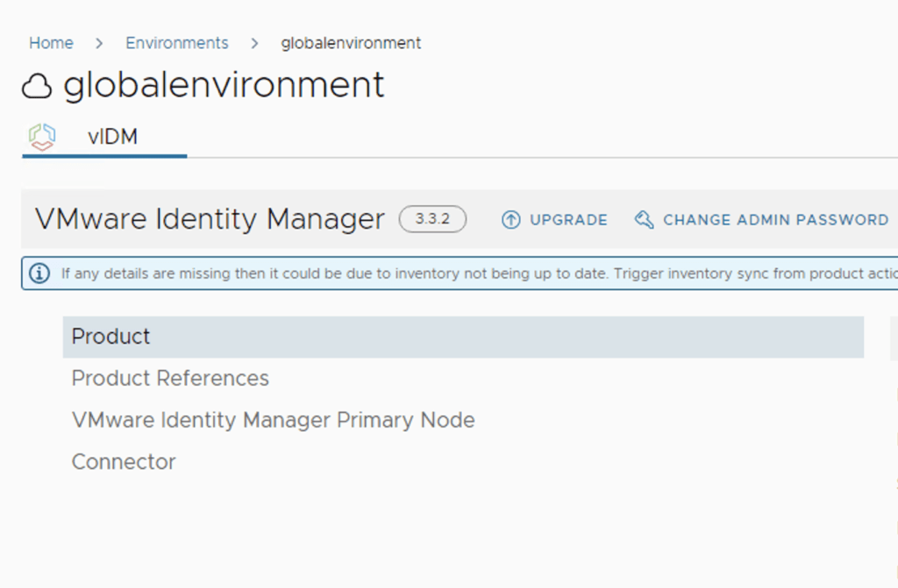The width and height of the screenshot is (898, 588).
Task: Open the Environments breadcrumb link
Action: [176, 43]
